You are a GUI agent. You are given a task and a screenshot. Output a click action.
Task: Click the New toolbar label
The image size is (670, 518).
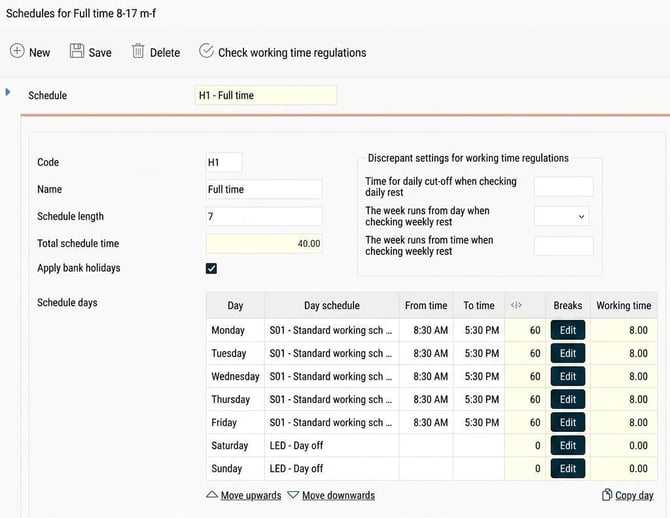(40, 53)
